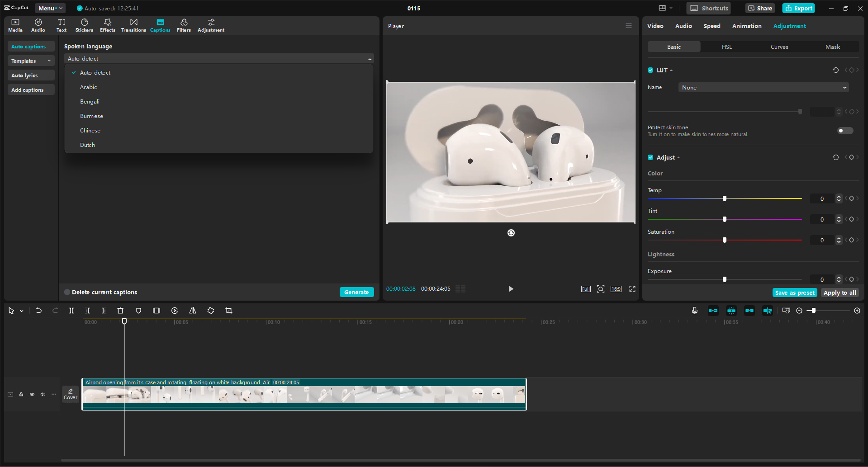Screen dimensions: 868x467
Task: Uncheck the LUT enable checkbox
Action: click(x=650, y=70)
